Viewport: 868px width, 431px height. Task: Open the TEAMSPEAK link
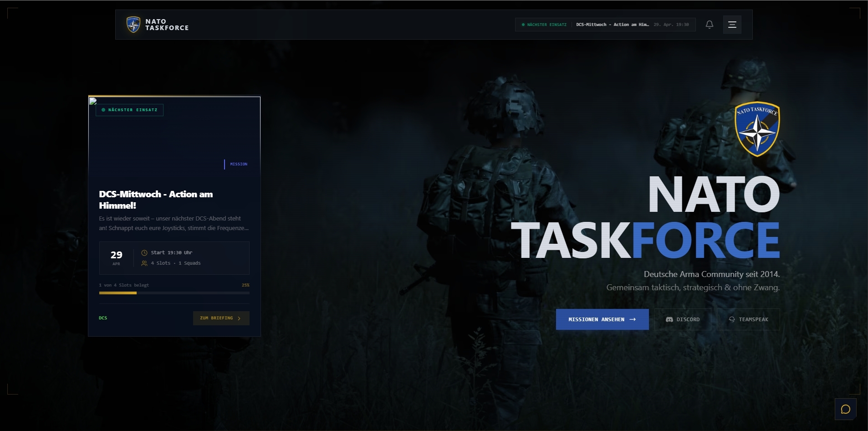coord(748,319)
